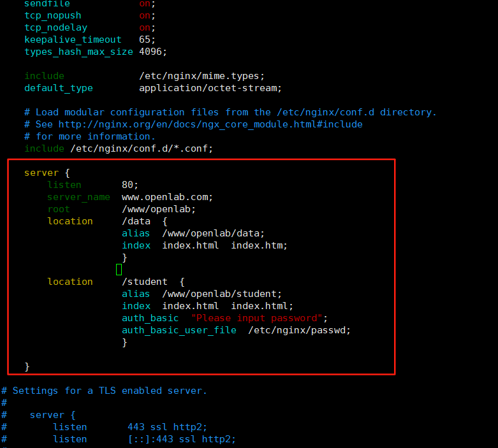Click the "[::]:443 ssl http2;" value

182,440
